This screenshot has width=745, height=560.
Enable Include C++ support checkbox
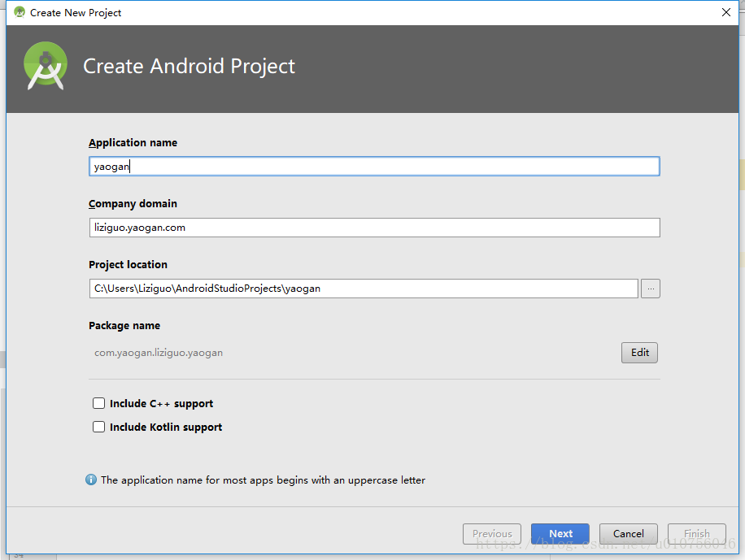99,403
